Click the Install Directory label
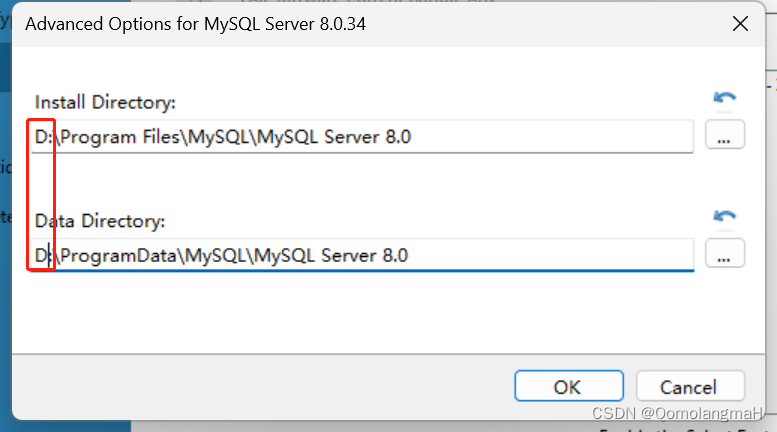 tap(105, 102)
